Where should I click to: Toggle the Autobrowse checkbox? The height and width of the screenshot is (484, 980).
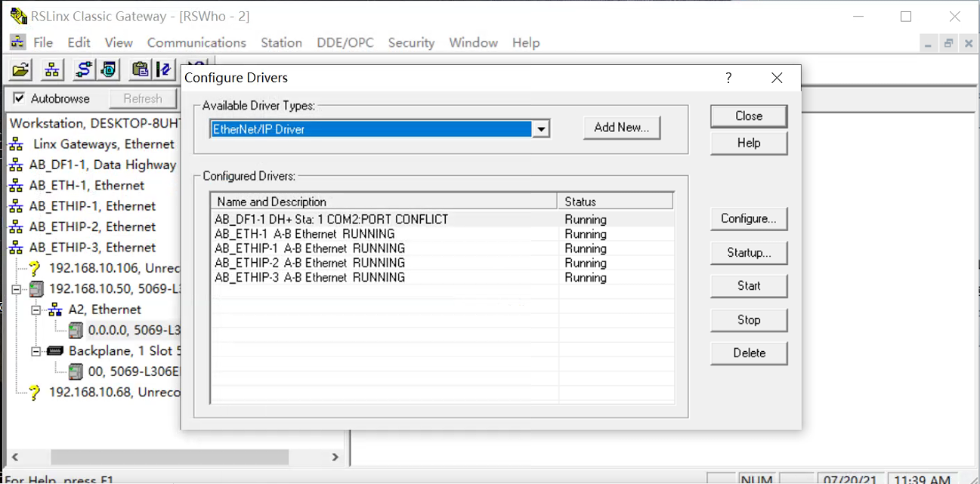(19, 98)
